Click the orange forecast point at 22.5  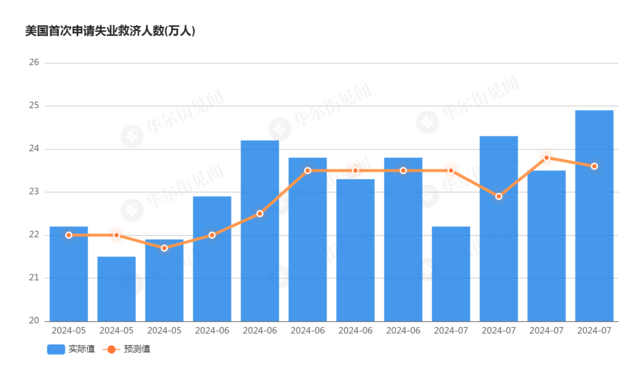[x=260, y=213]
